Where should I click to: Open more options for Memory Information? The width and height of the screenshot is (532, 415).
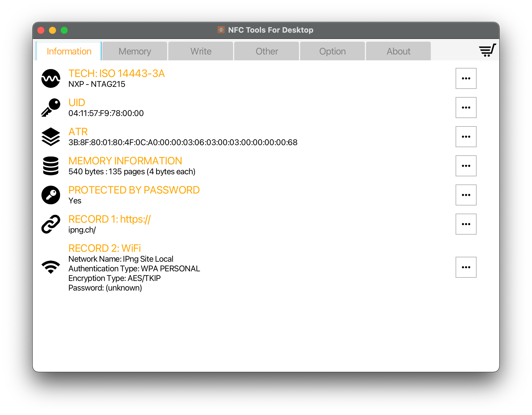(x=466, y=166)
